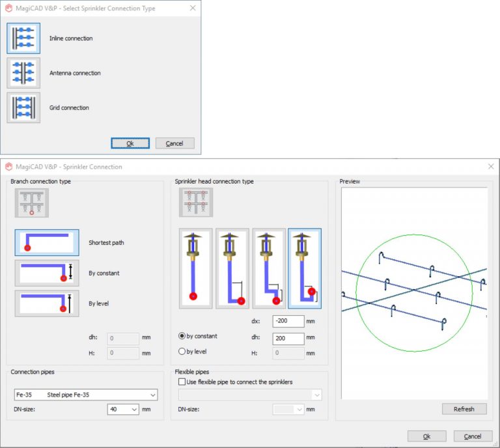Click the branch connection point picker icon
This screenshot has width=500, height=448.
[31, 203]
